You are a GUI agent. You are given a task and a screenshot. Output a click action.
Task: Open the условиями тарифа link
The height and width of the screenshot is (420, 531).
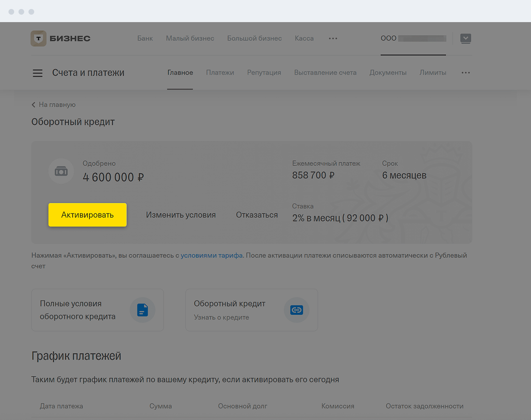pyautogui.click(x=212, y=256)
